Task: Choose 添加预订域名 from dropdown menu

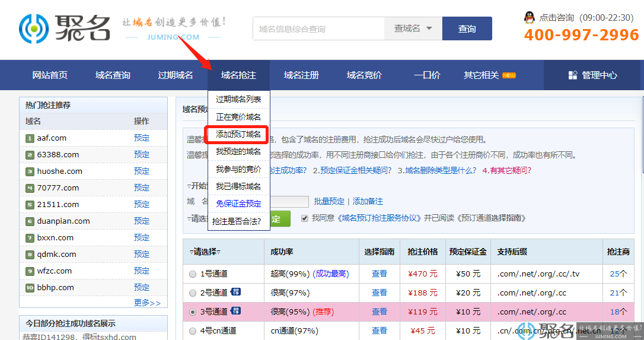Action: [x=238, y=135]
